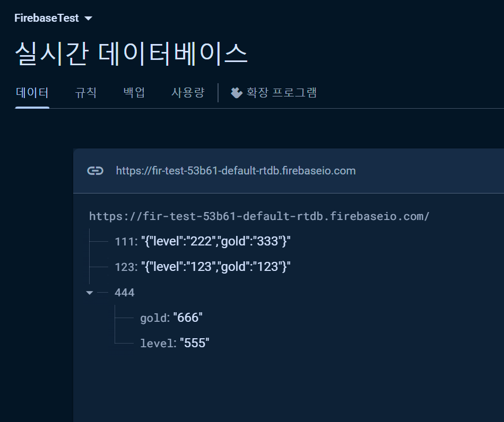Open the 규칙 tab
The height and width of the screenshot is (422, 504).
(x=85, y=93)
